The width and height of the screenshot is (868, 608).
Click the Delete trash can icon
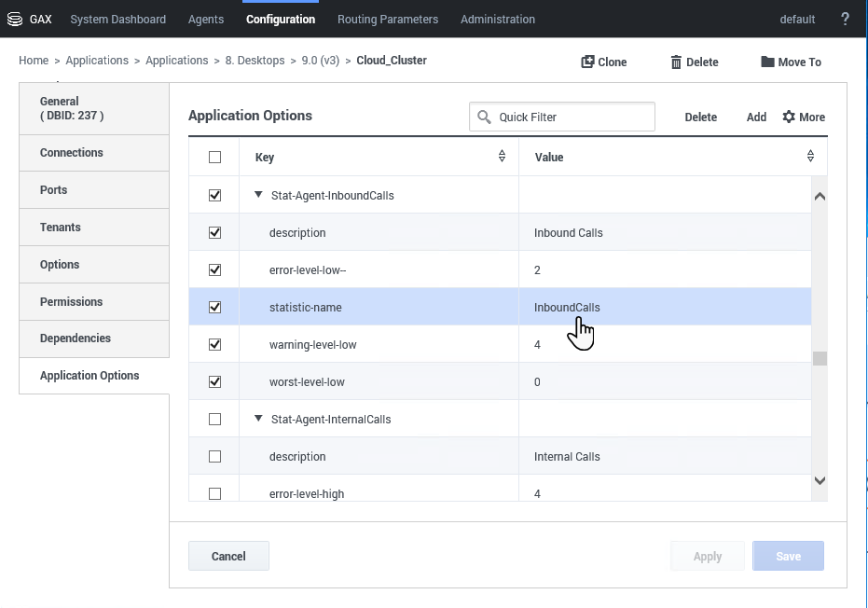pos(676,62)
